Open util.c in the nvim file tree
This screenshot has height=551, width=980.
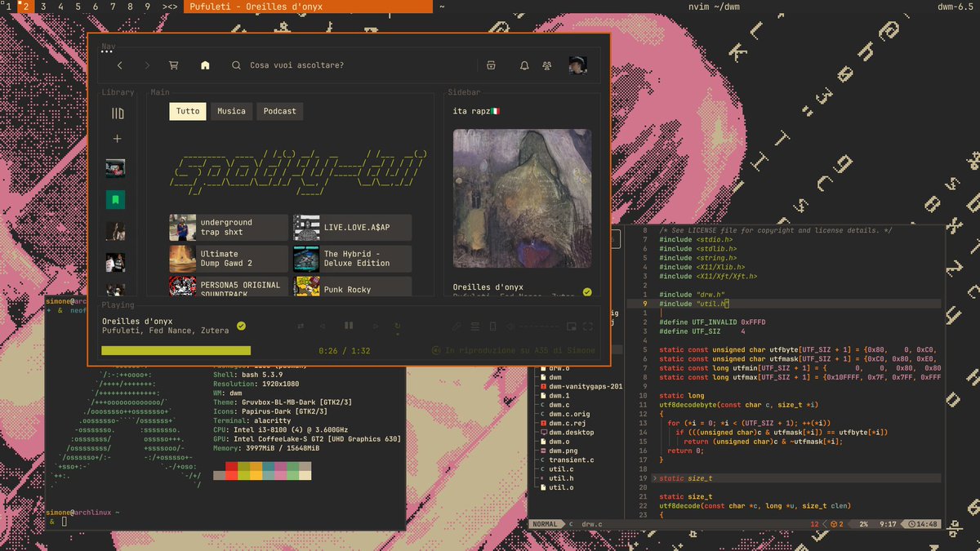click(x=561, y=469)
